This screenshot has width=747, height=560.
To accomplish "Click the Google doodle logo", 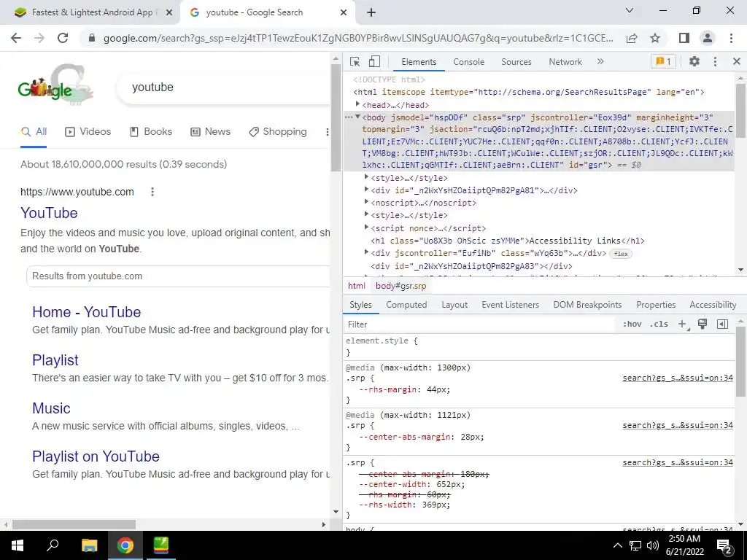I will [x=55, y=85].
